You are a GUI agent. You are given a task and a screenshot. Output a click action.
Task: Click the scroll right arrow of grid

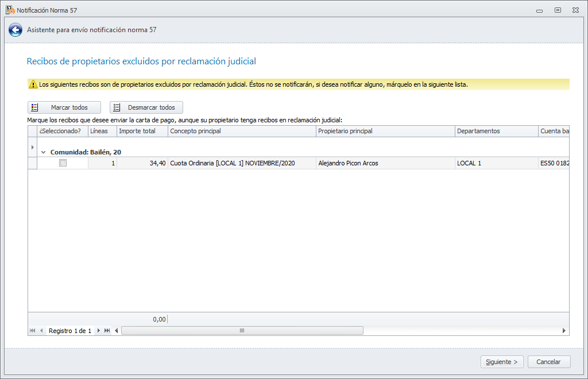point(564,331)
